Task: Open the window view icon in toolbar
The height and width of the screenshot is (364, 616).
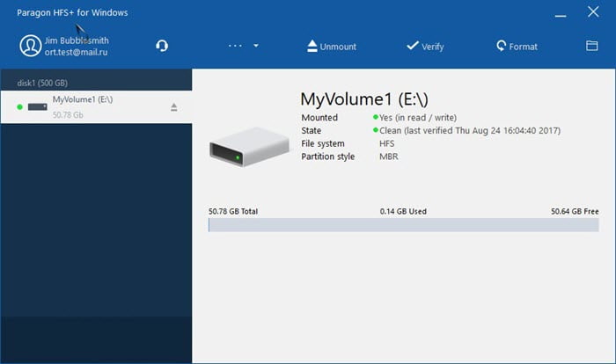Action: pos(591,46)
